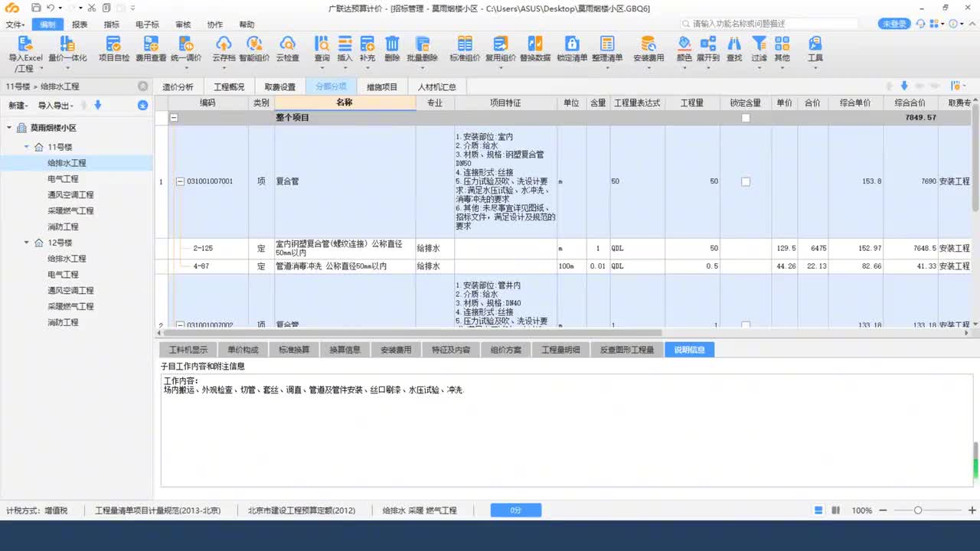Click the 整理清单 organize list icon

pyautogui.click(x=607, y=44)
